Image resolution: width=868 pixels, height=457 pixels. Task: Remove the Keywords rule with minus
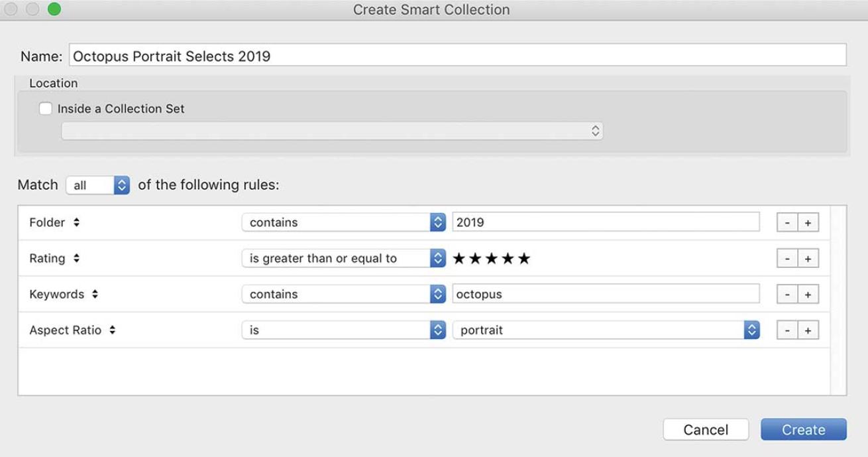click(x=787, y=294)
